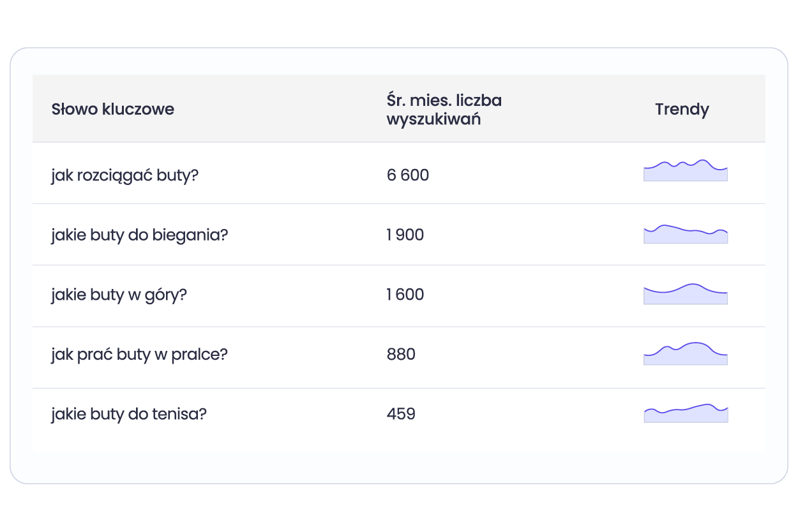Screen dimensions: 798x532
Task: Click empty area below the last table row
Action: point(399,467)
